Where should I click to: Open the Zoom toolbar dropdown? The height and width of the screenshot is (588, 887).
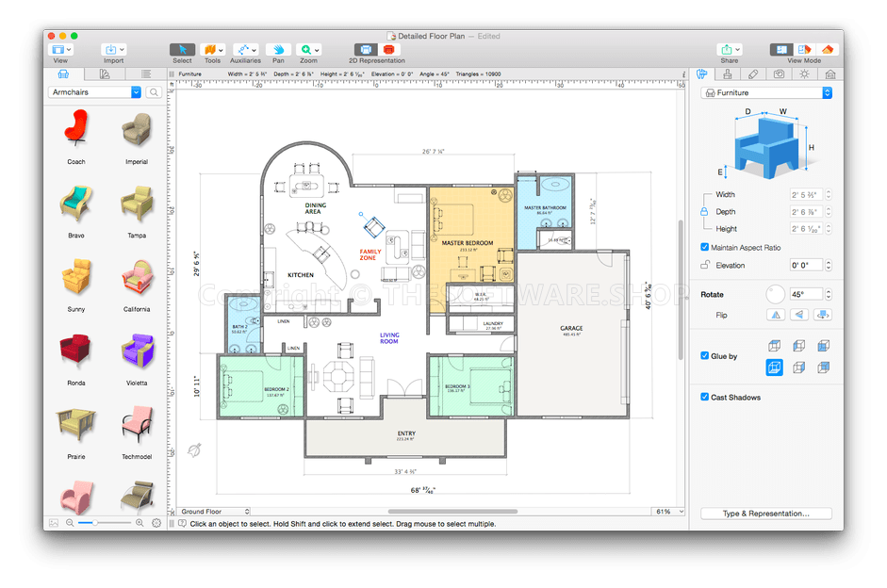point(308,50)
